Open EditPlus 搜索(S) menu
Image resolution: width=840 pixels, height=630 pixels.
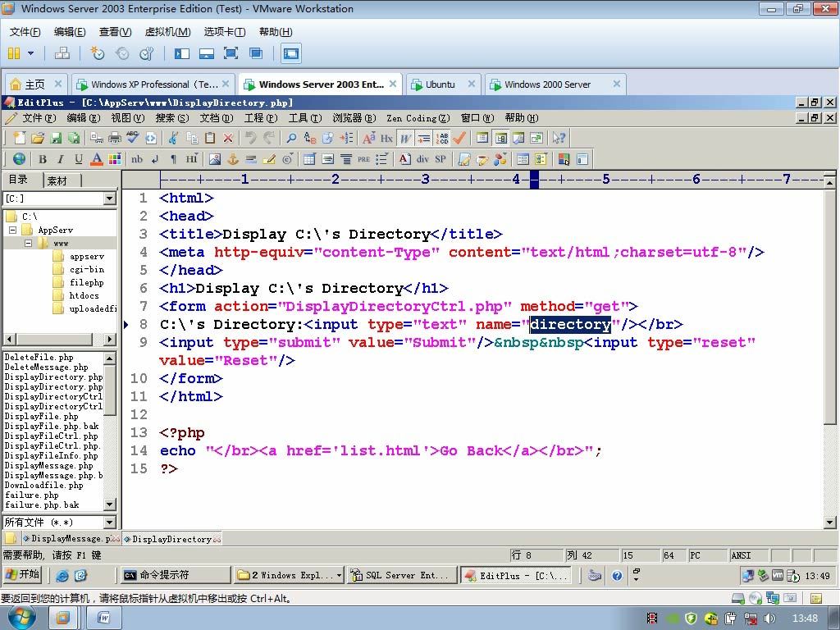(x=172, y=118)
